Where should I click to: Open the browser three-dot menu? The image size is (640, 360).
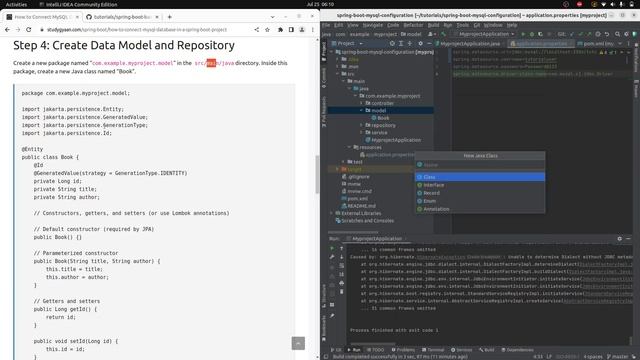313,30
